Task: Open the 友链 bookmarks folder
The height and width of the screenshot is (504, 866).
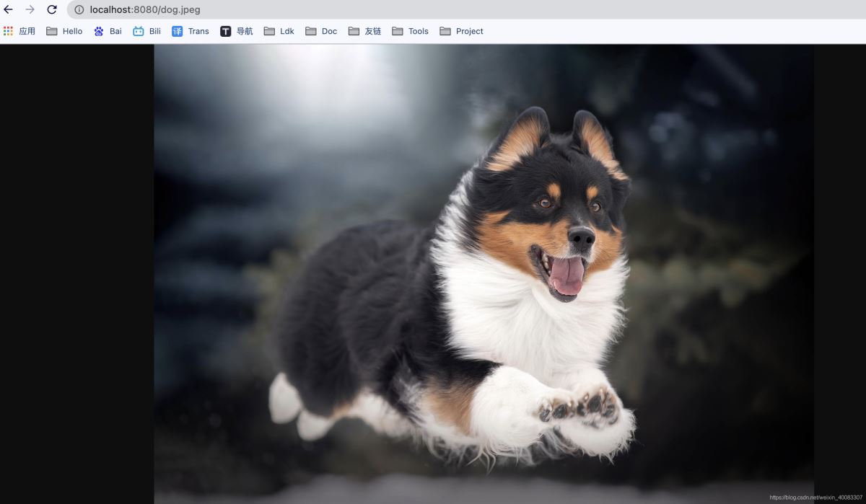Action: click(364, 31)
